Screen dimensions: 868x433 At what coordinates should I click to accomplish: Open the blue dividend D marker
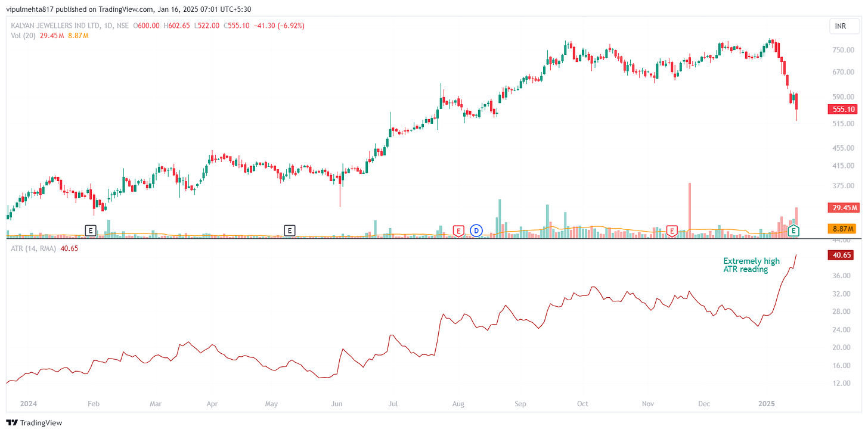point(476,230)
